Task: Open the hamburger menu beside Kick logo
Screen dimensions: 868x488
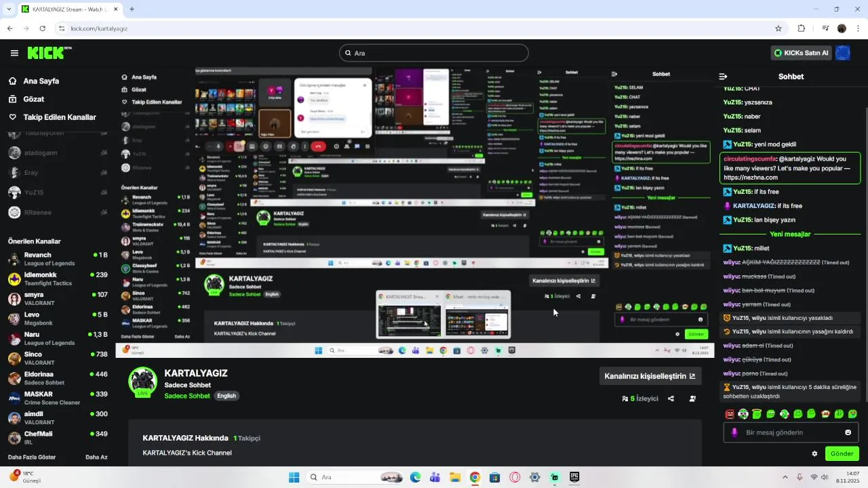Action: 14,53
